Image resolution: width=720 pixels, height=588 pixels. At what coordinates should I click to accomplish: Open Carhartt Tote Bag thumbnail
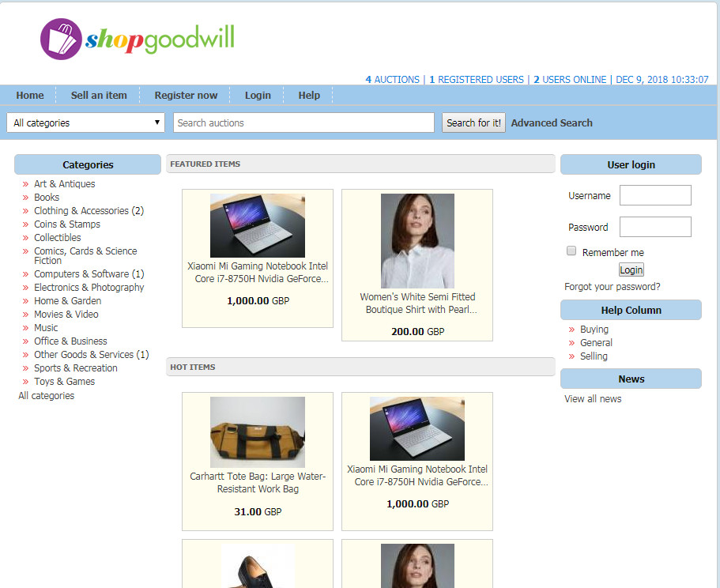point(258,432)
